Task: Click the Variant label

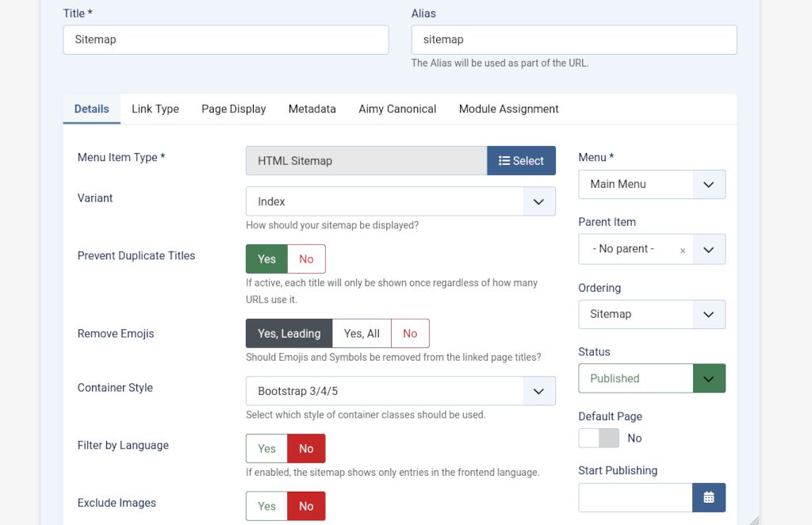Action: 95,197
